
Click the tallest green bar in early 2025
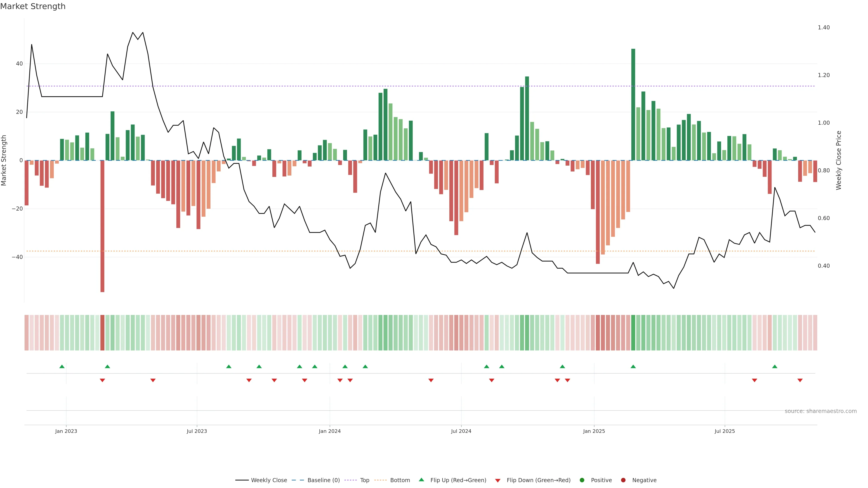click(x=633, y=104)
